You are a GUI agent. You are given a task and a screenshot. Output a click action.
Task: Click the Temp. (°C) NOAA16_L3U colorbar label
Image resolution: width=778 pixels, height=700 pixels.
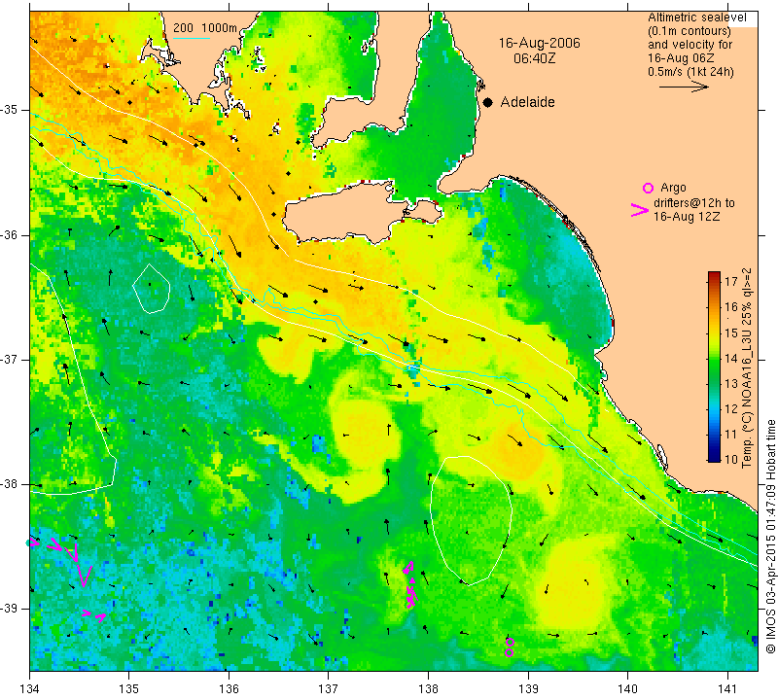(746, 367)
